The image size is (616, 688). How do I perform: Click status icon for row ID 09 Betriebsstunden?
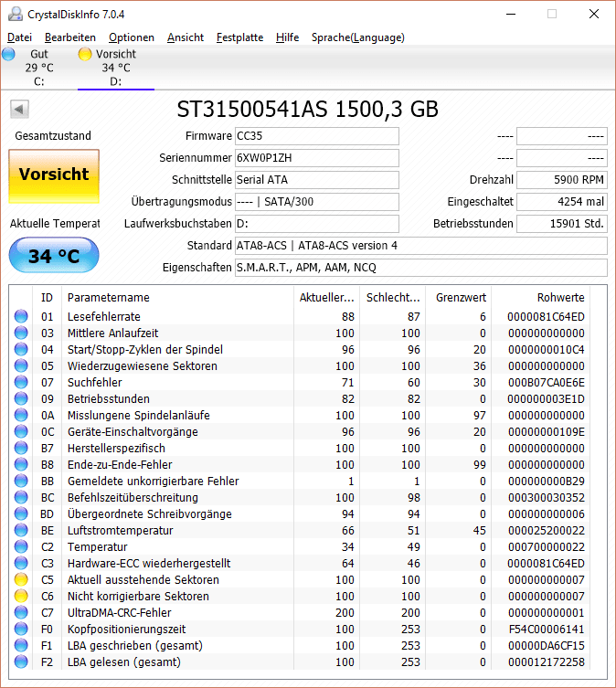pos(21,399)
